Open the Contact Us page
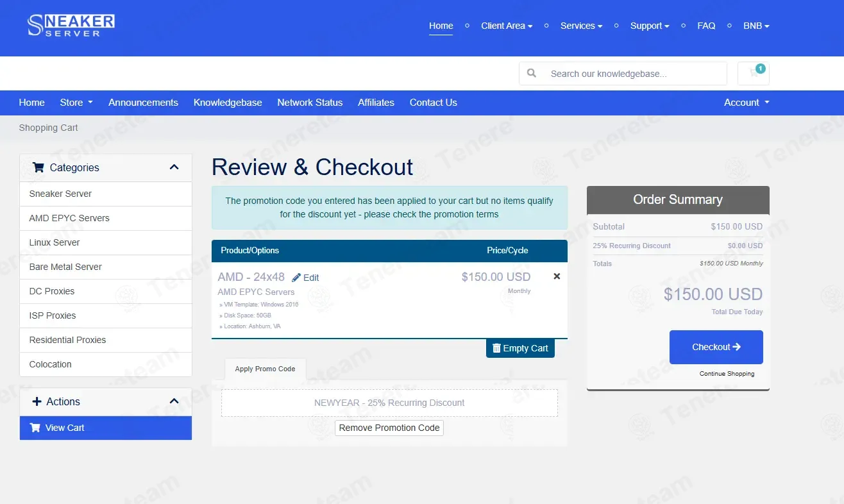Image resolution: width=844 pixels, height=504 pixels. pyautogui.click(x=434, y=103)
